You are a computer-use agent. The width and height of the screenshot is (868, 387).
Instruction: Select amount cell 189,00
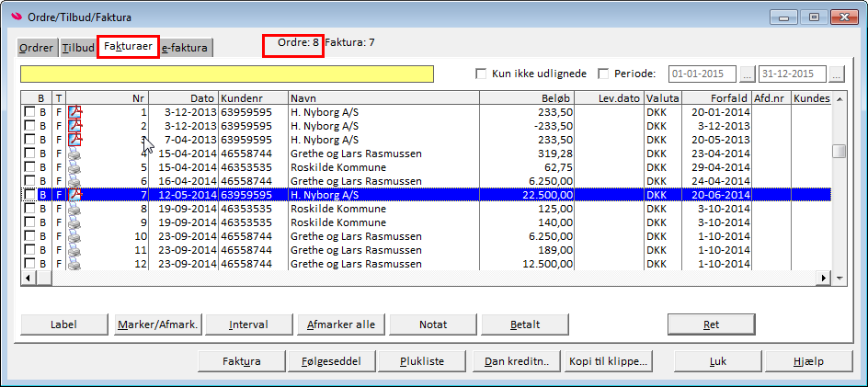[527, 250]
